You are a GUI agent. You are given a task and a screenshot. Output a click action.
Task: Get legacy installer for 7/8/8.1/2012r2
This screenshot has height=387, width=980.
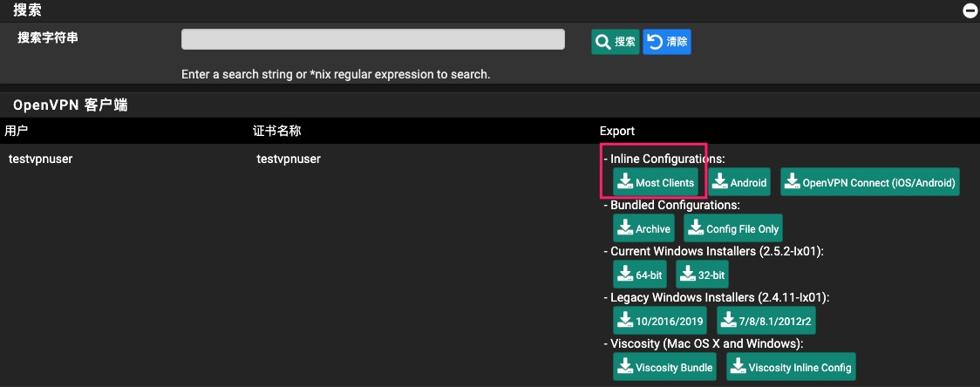click(x=766, y=322)
